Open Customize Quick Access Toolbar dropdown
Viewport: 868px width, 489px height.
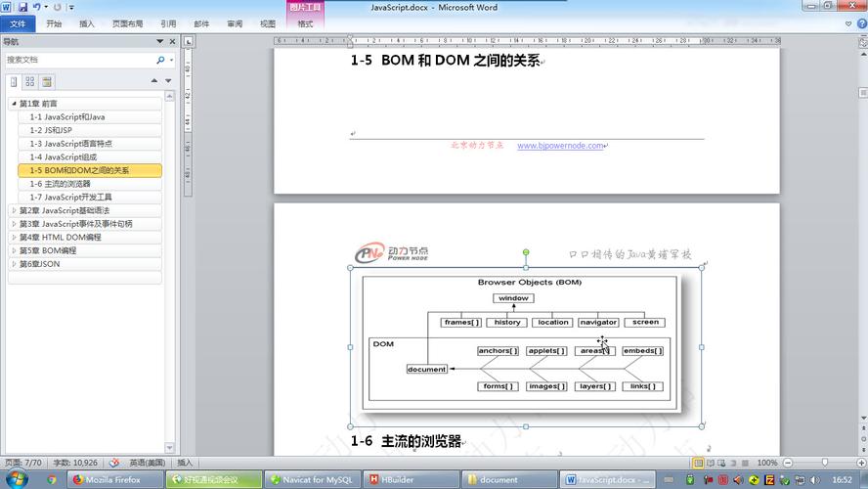(x=71, y=7)
